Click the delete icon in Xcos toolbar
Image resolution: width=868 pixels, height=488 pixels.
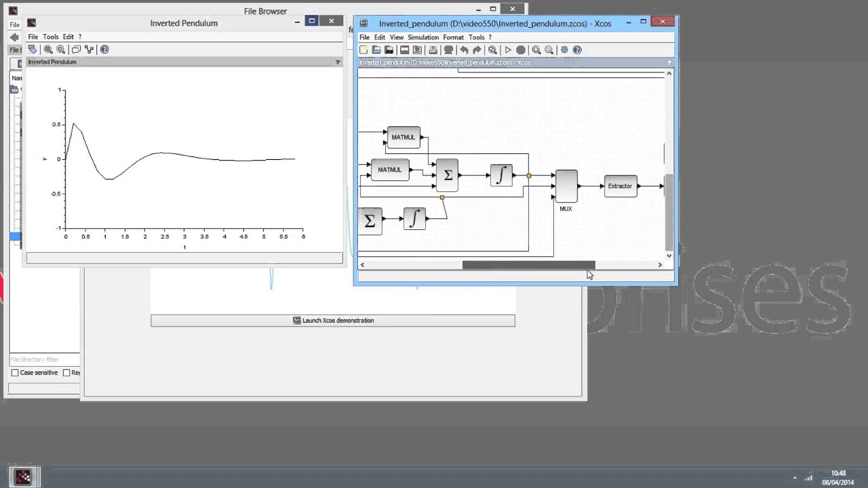448,49
